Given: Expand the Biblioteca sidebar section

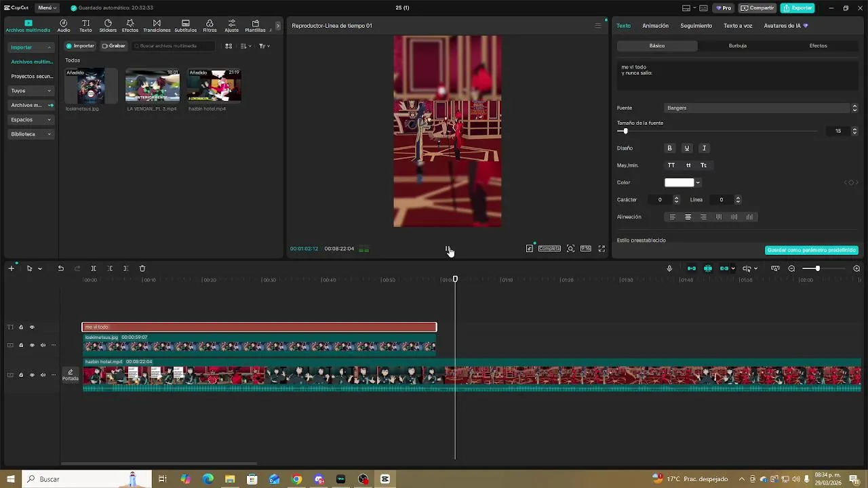Looking at the screenshot, I should (x=31, y=134).
